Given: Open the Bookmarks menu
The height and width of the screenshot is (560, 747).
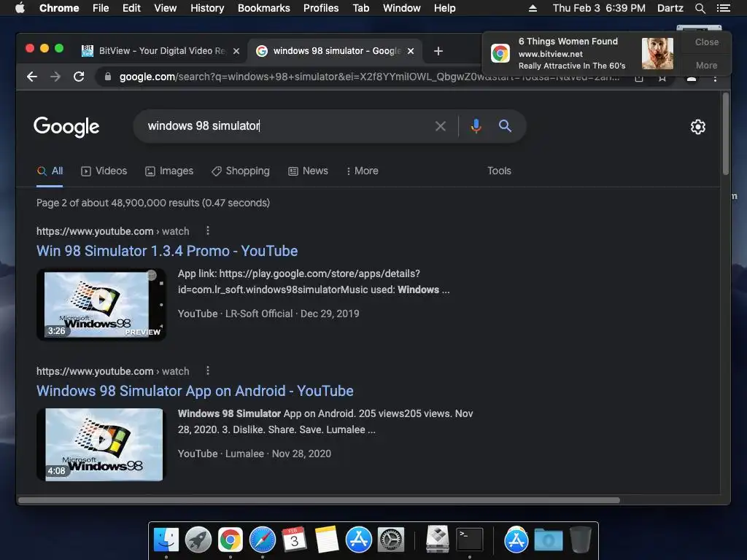Looking at the screenshot, I should tap(264, 8).
